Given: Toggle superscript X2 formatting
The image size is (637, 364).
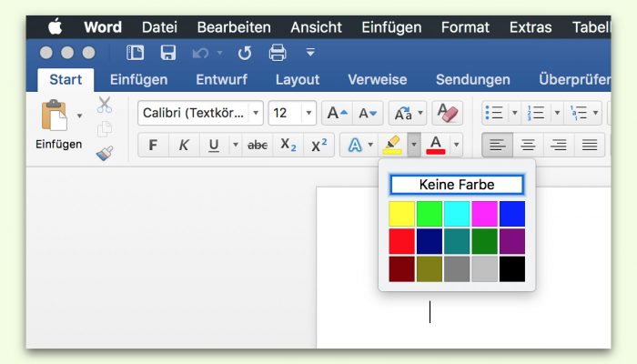Looking at the screenshot, I should [x=318, y=145].
